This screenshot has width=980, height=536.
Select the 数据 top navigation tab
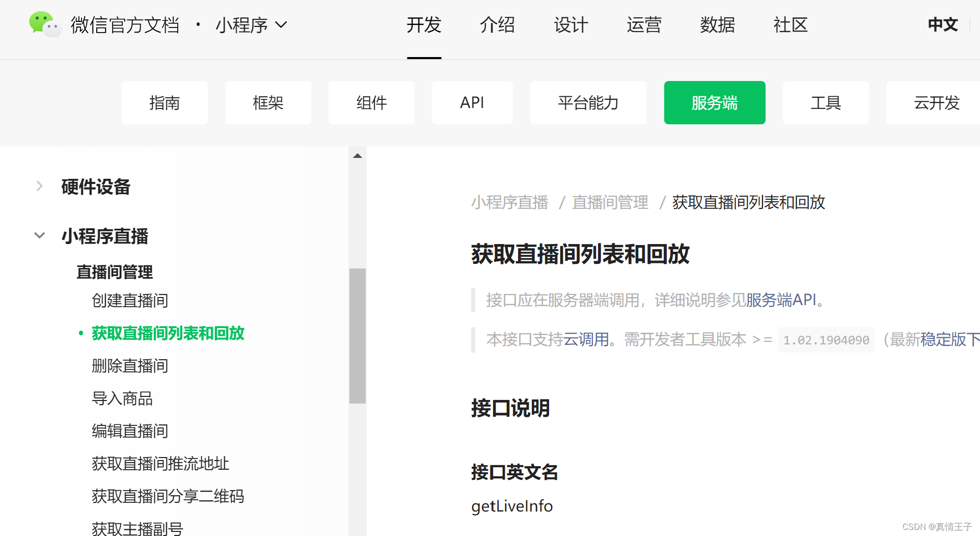[x=717, y=24]
